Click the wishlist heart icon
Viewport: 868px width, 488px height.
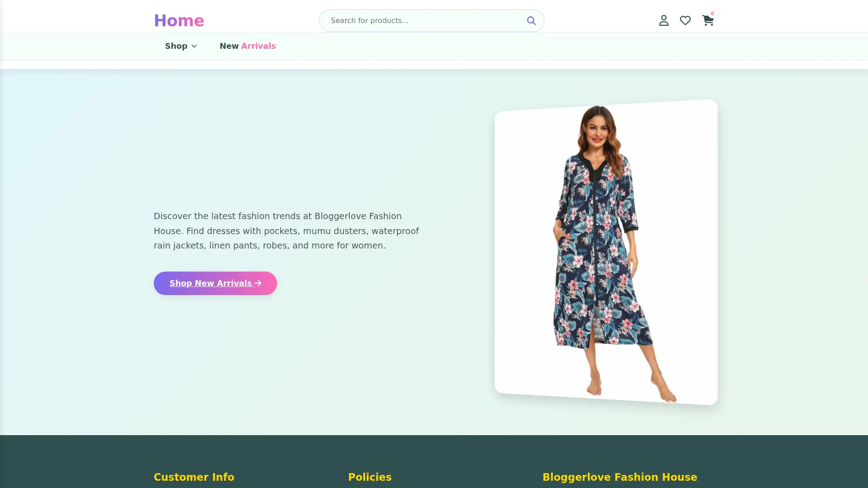point(685,20)
